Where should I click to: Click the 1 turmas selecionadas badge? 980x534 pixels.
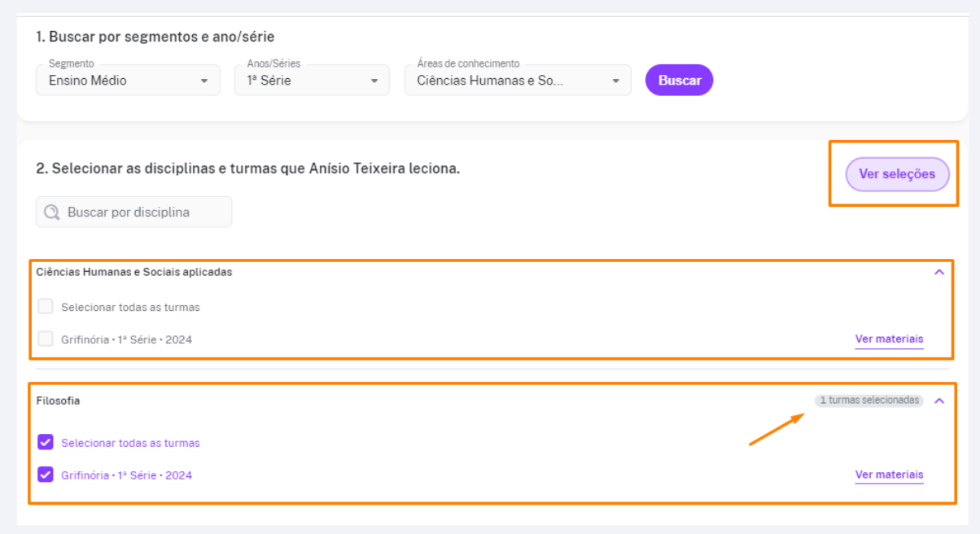869,400
